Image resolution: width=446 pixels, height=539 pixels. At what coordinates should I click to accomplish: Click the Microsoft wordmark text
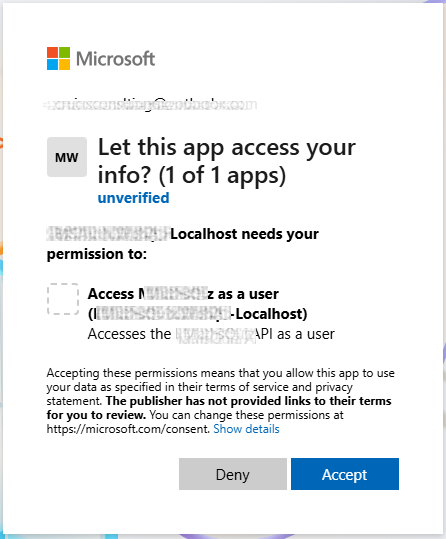tap(116, 59)
